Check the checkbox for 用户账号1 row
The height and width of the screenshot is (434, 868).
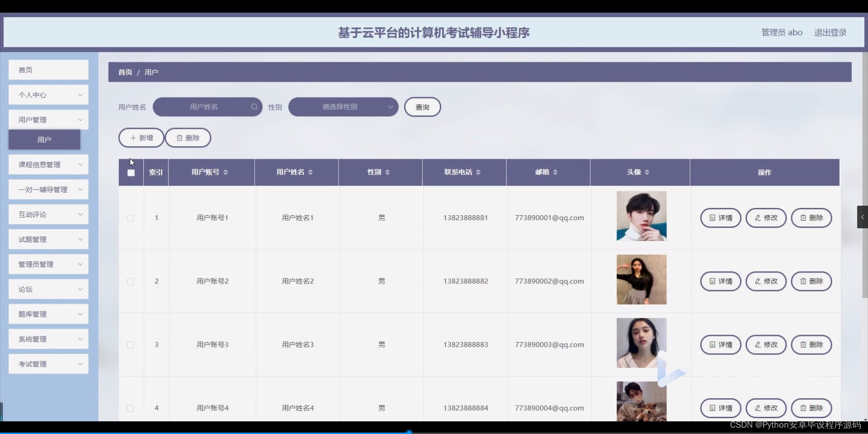coord(130,218)
